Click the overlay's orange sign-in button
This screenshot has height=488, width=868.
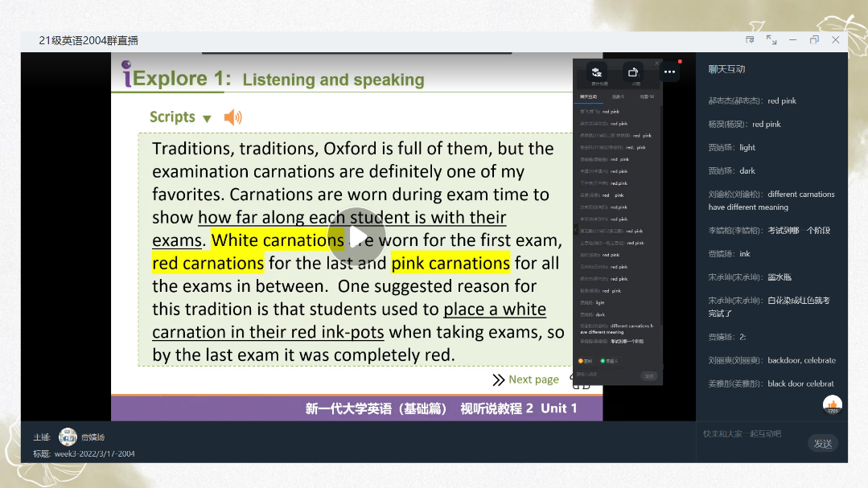pyautogui.click(x=585, y=361)
